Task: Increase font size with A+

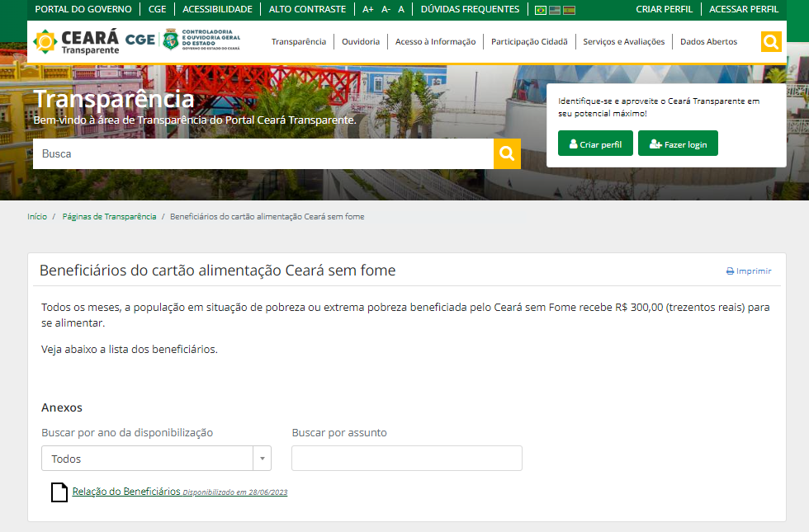Action: 368,9
